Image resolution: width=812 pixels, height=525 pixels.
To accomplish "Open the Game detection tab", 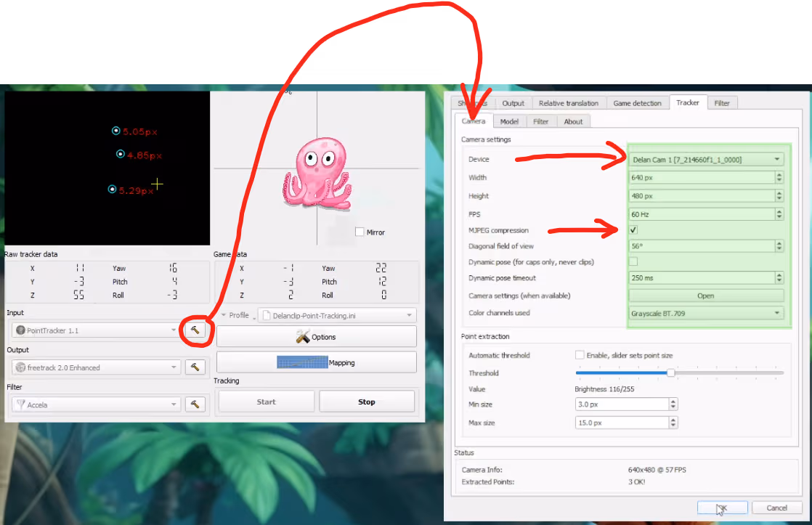I will point(637,103).
